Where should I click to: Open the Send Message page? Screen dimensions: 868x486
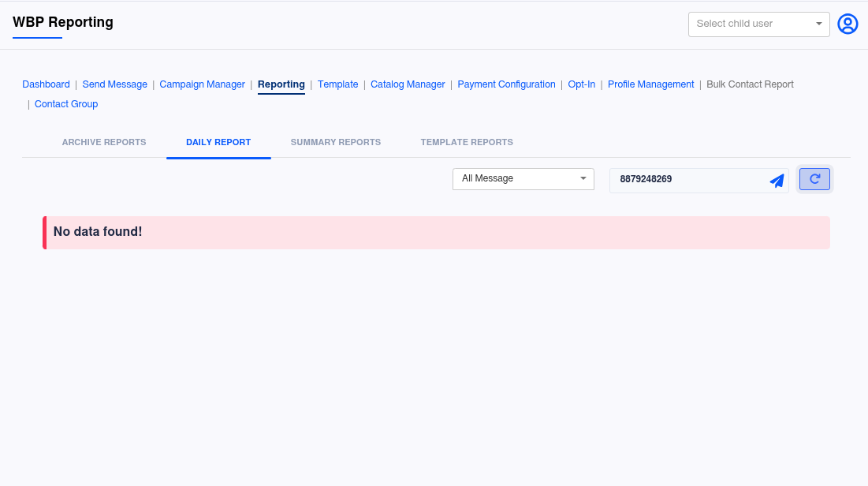(x=114, y=84)
